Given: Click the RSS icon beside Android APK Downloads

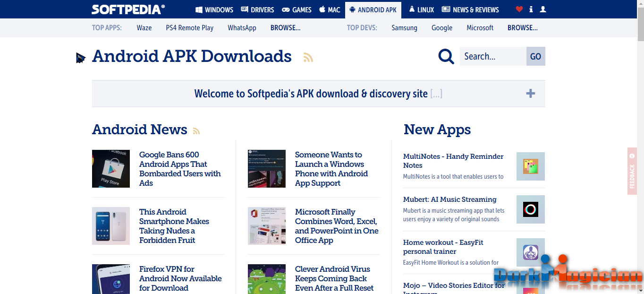Looking at the screenshot, I should coord(308,57).
